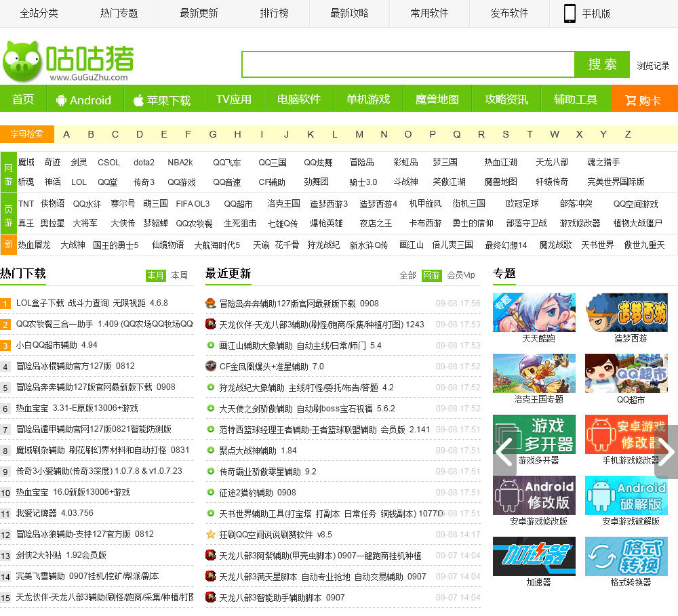Open 排行榜 in the top menu
678x616 pixels.
(274, 14)
